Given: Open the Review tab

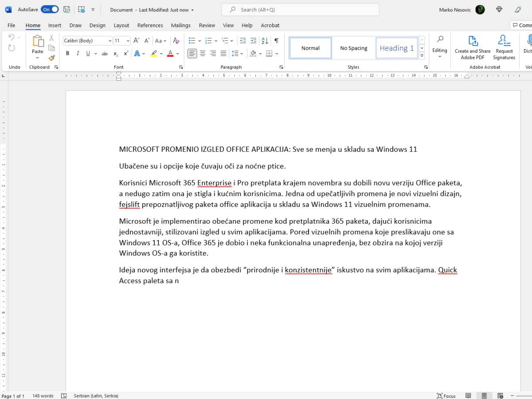Looking at the screenshot, I should (x=207, y=25).
